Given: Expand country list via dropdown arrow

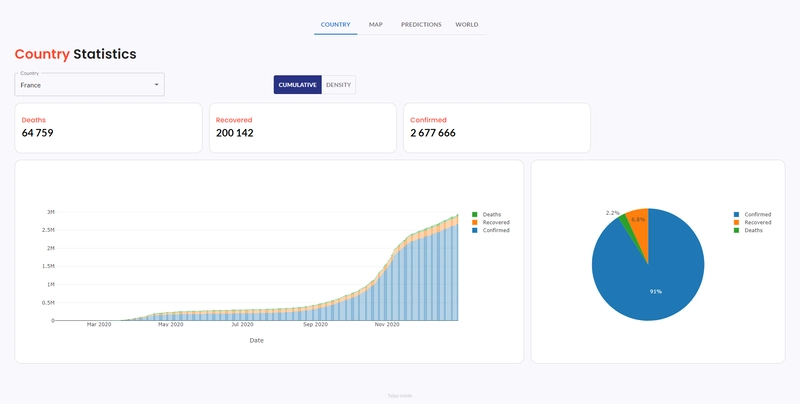Looking at the screenshot, I should tap(157, 85).
